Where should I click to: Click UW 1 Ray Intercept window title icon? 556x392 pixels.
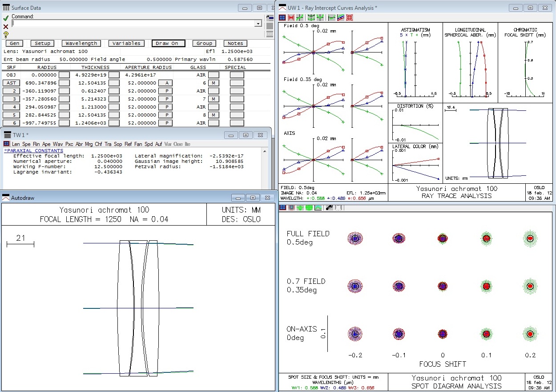[282, 8]
